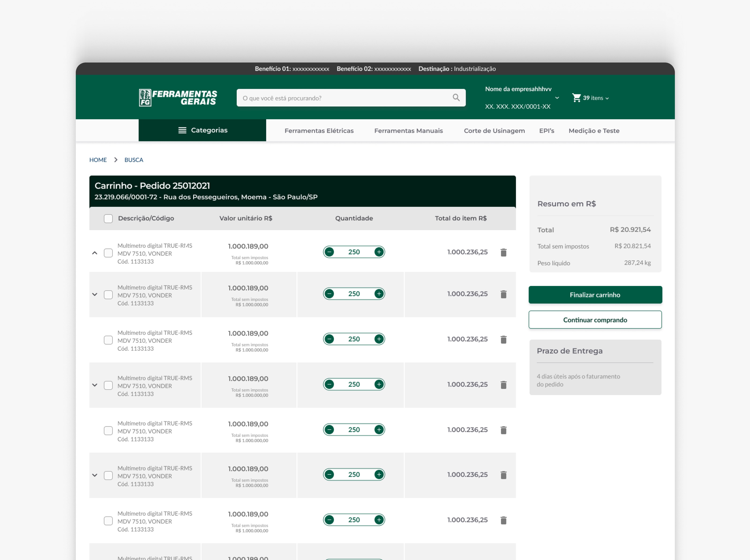
Task: Click the total value R$ 20.921,54
Action: 630,229
